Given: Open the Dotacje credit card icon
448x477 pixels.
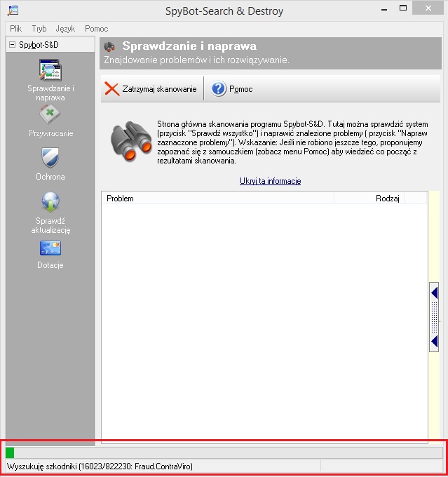Looking at the screenshot, I should [50, 248].
